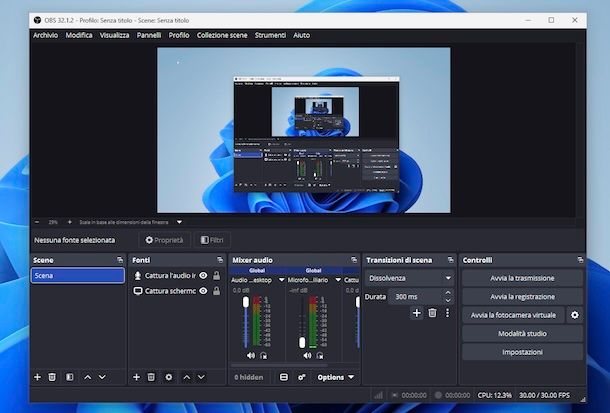Undock the Controlli panel via its float icon
The width and height of the screenshot is (610, 413).
(580, 260)
